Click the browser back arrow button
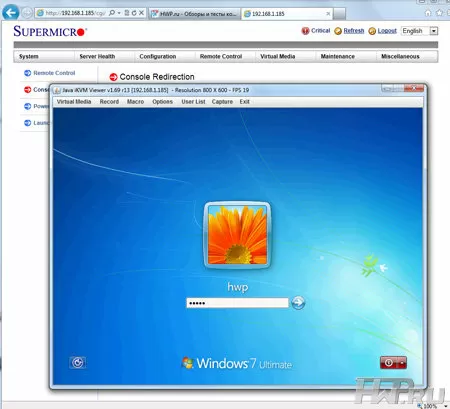 coord(10,13)
